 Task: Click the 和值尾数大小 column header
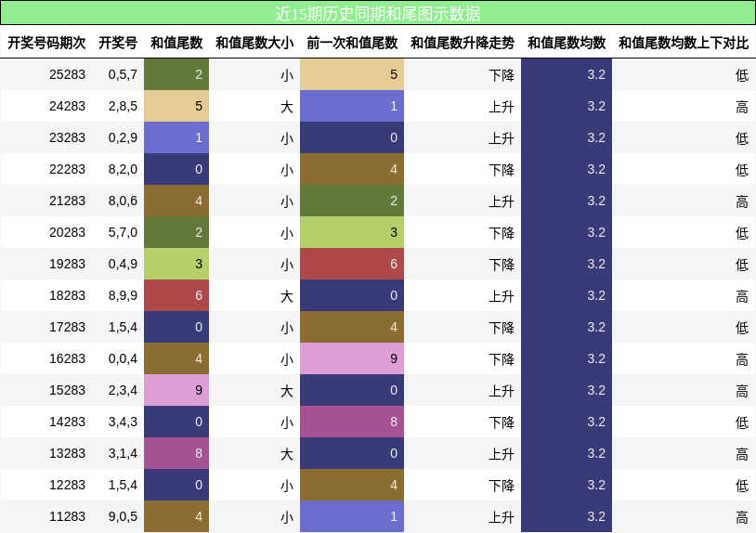[254, 43]
